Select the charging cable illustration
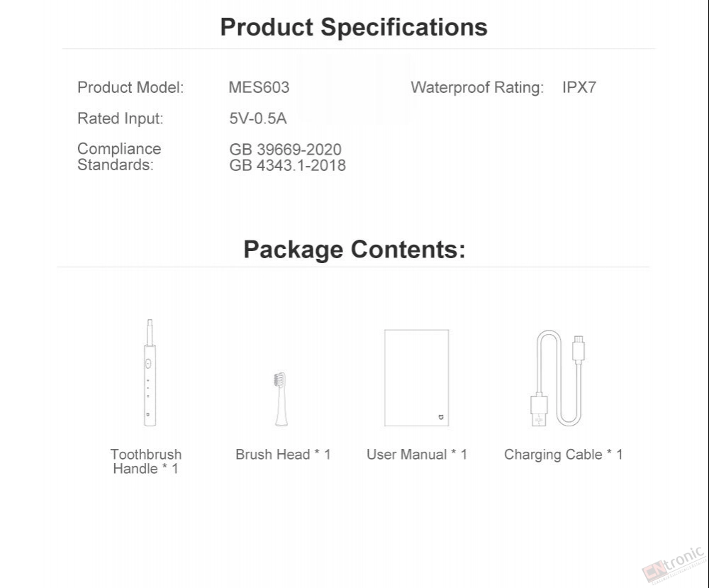This screenshot has width=709, height=588. [557, 378]
